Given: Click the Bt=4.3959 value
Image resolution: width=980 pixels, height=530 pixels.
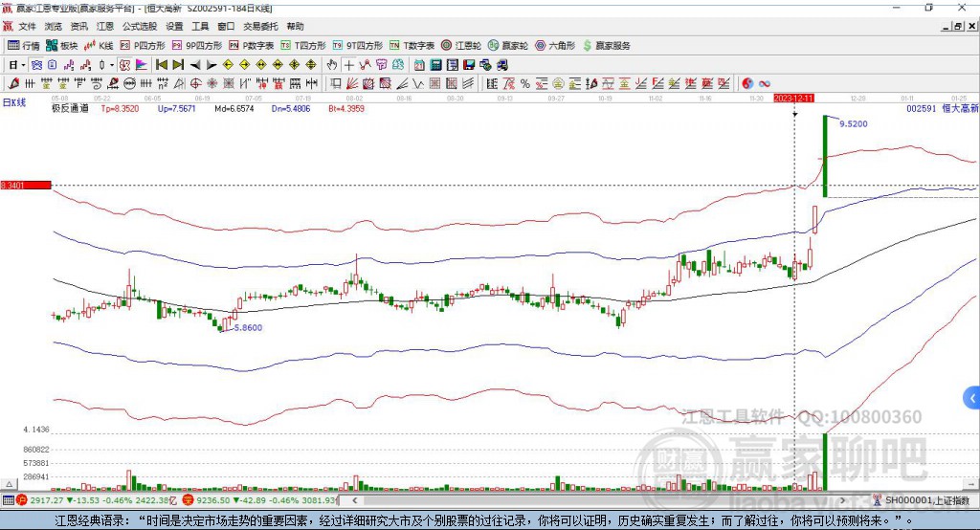Looking at the screenshot, I should point(346,109).
